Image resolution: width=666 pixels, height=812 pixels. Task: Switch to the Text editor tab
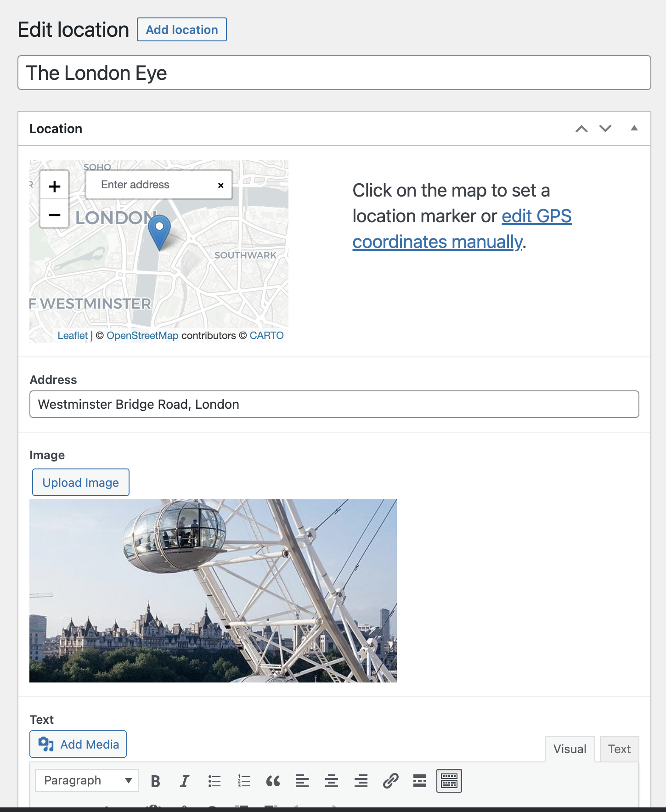pyautogui.click(x=619, y=749)
